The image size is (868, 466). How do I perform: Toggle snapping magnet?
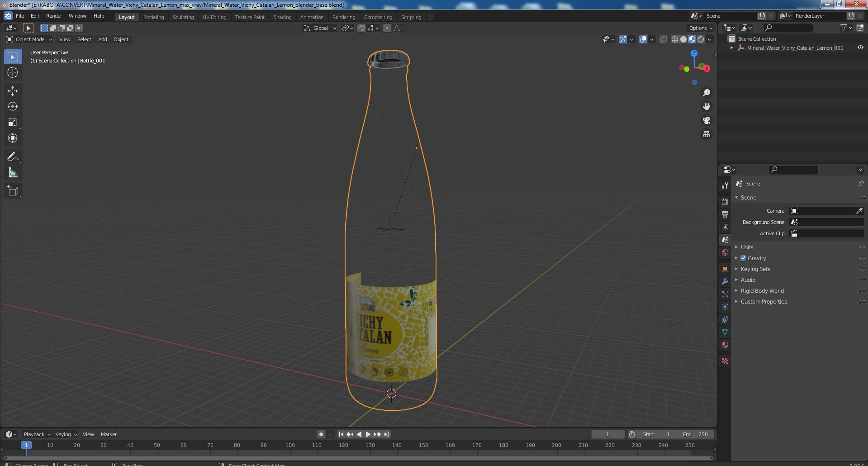tap(361, 28)
